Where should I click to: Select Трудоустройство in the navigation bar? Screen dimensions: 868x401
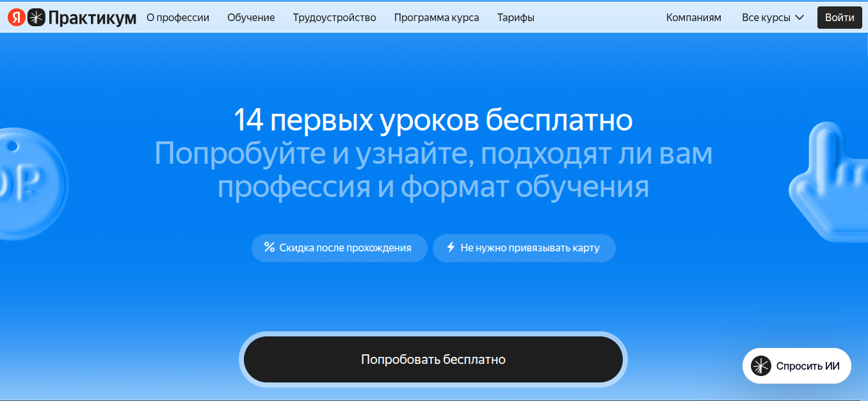(x=335, y=18)
